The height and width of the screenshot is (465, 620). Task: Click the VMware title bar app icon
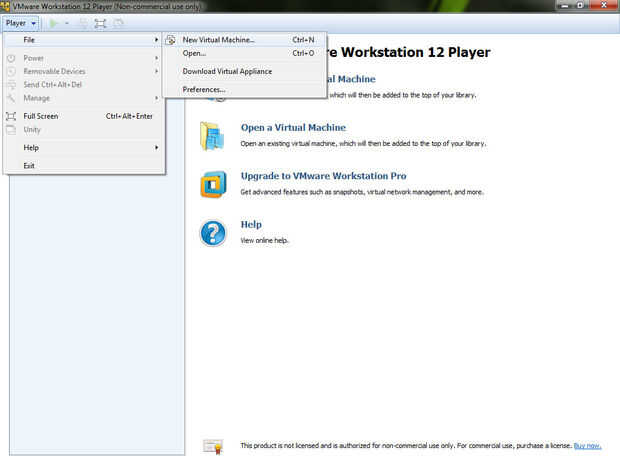click(5, 6)
